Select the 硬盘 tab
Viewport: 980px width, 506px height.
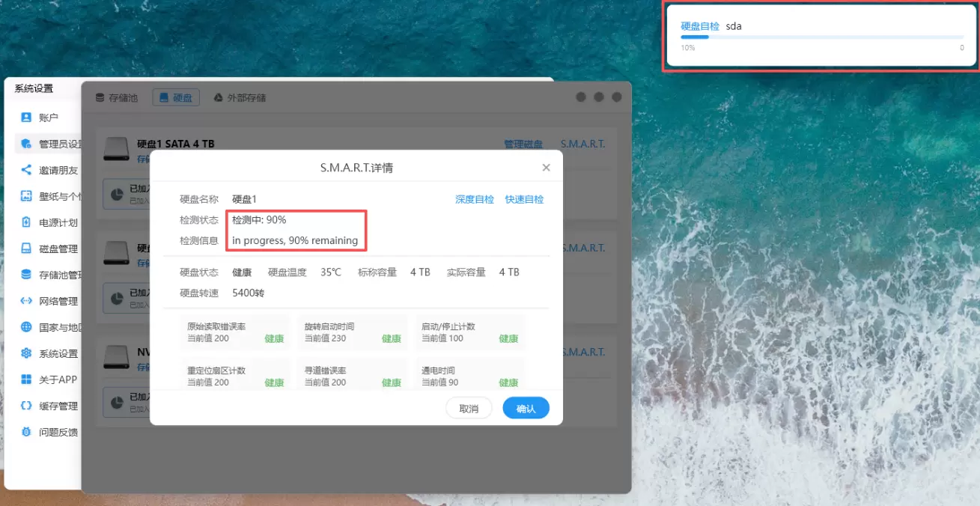(x=176, y=98)
